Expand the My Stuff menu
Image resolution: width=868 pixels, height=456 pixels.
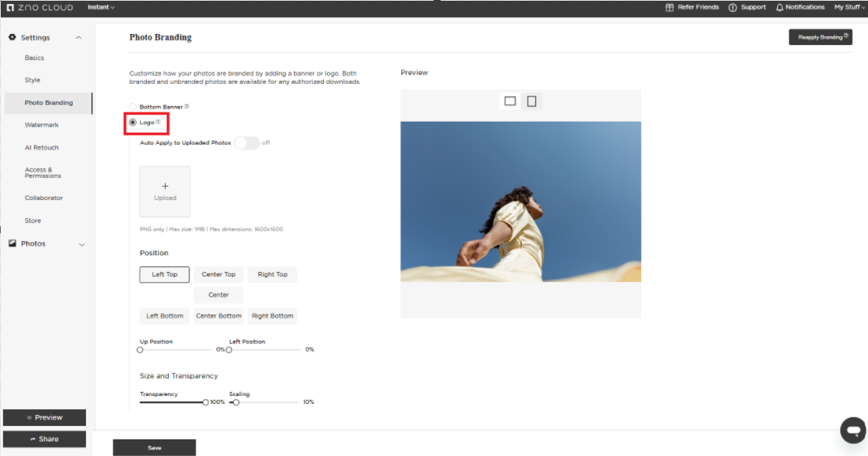[x=849, y=7]
